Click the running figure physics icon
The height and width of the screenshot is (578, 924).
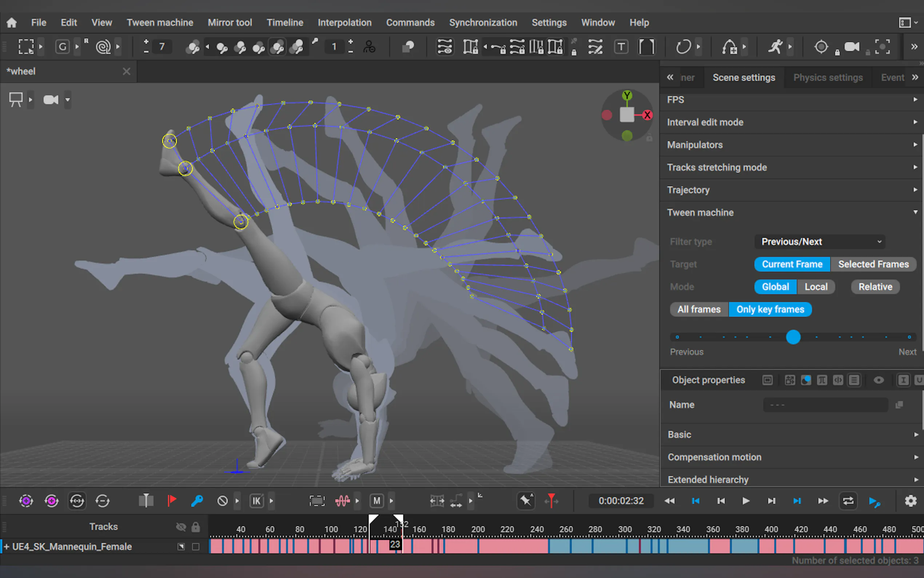point(775,47)
